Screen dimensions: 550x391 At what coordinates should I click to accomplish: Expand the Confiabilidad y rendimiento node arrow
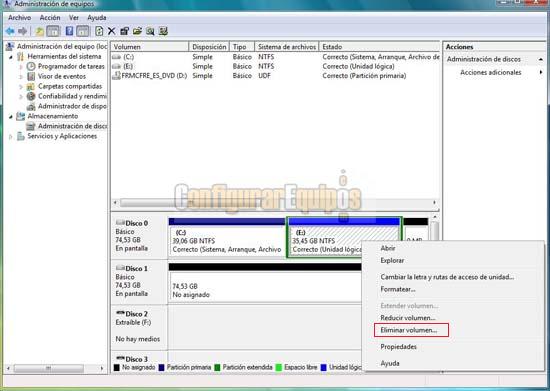[21, 96]
